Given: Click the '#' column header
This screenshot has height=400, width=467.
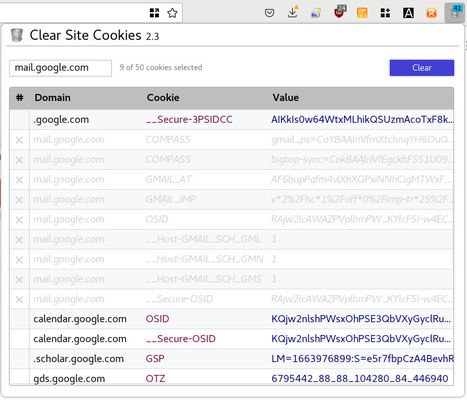Looking at the screenshot, I should 20,98.
